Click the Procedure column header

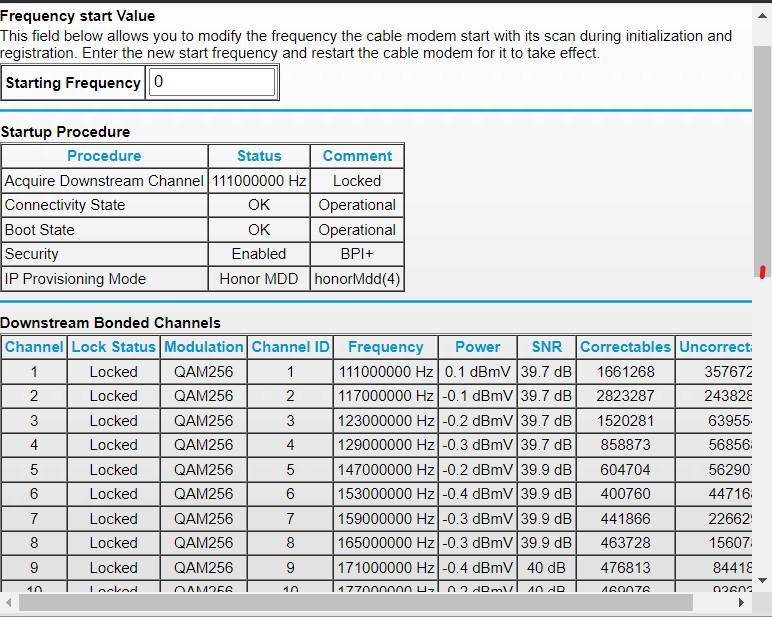(x=104, y=156)
